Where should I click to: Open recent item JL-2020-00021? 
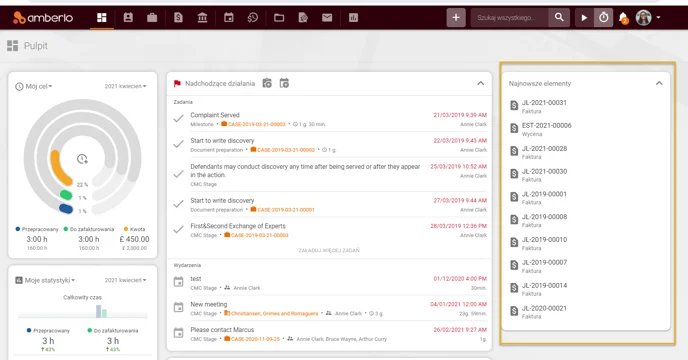click(x=544, y=308)
